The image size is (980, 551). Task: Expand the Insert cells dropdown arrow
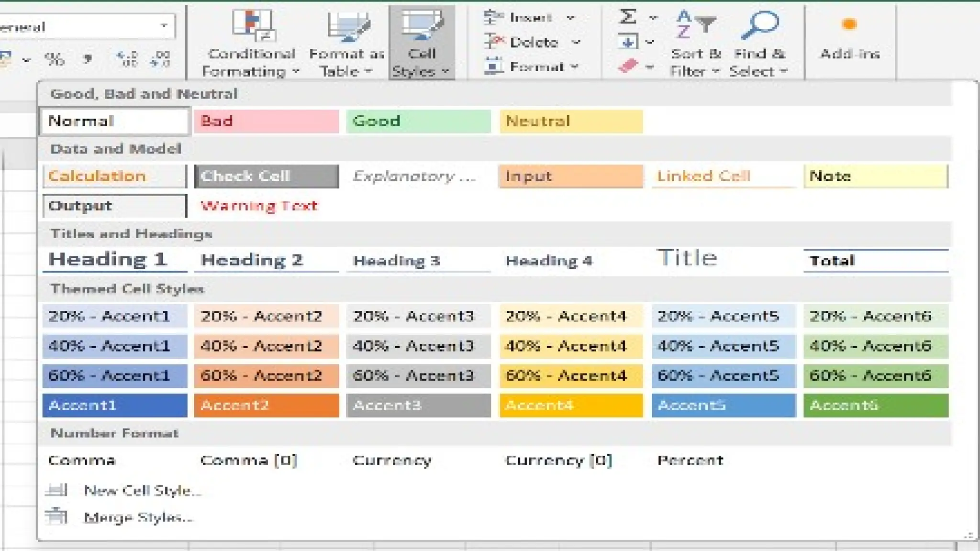pos(570,18)
